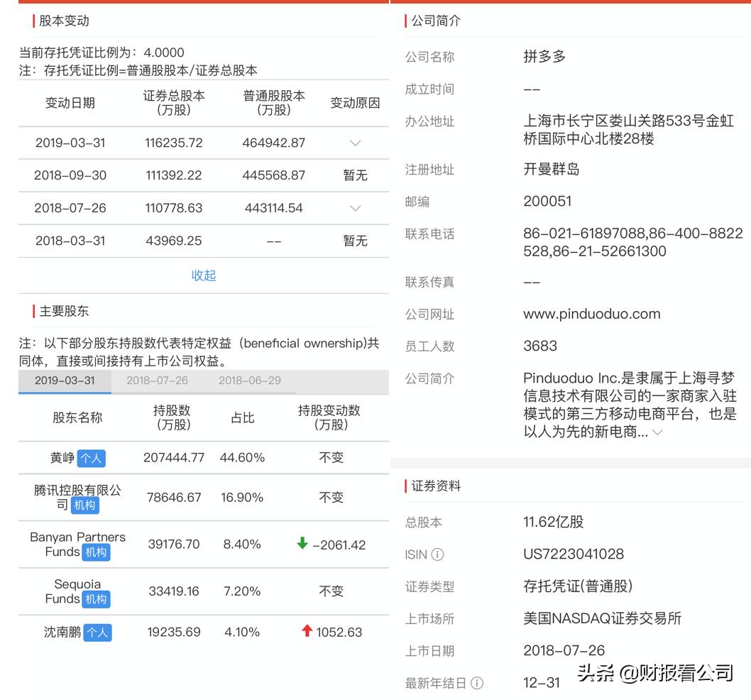This screenshot has width=751, height=700.
Task: Click the 个人 tag next to 沈南鹏
Action: click(x=97, y=633)
